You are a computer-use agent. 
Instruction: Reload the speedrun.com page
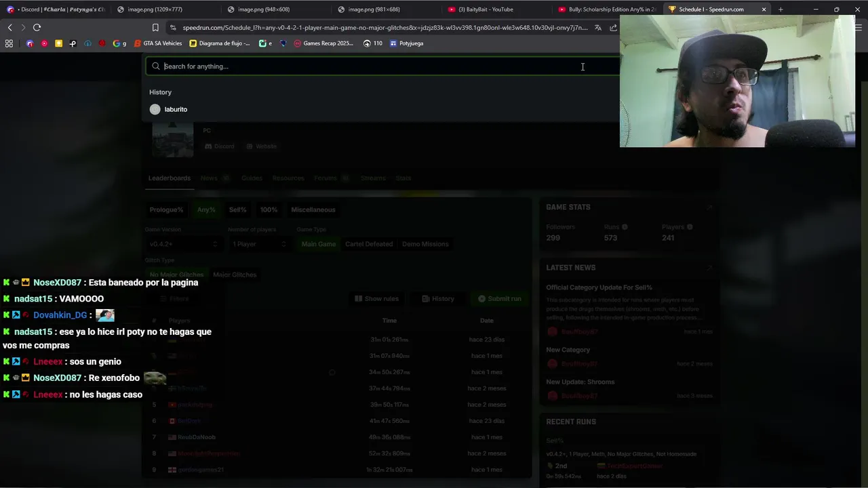(x=37, y=27)
